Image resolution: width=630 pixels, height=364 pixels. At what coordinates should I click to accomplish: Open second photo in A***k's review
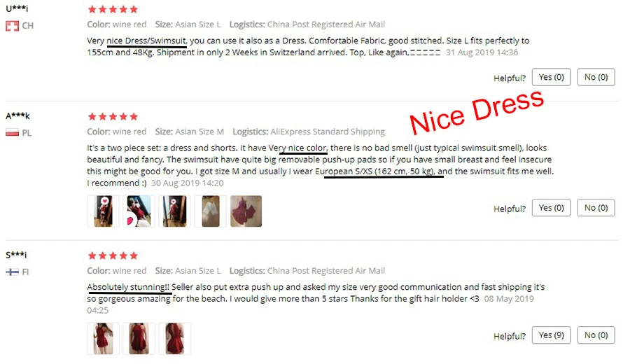139,211
